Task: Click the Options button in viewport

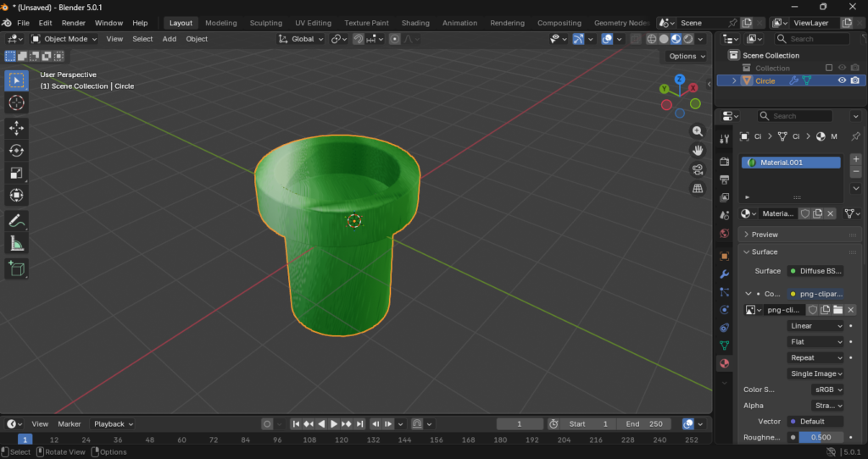Action: (x=685, y=56)
